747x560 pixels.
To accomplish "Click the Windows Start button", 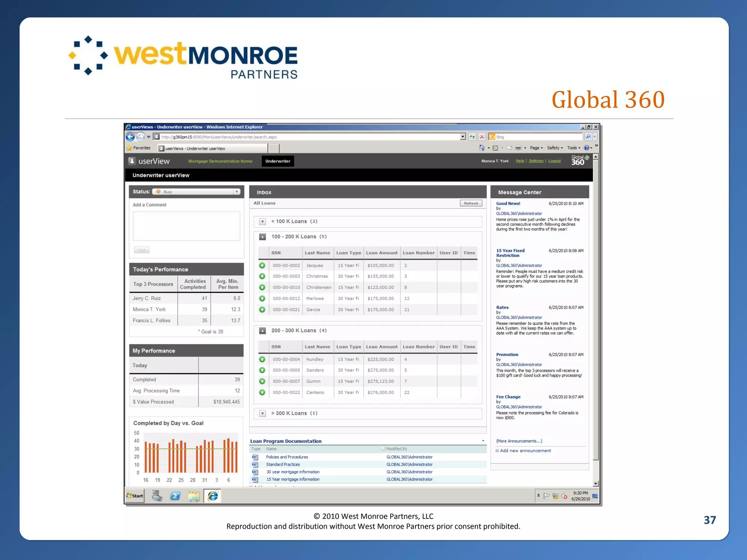I will pyautogui.click(x=135, y=496).
